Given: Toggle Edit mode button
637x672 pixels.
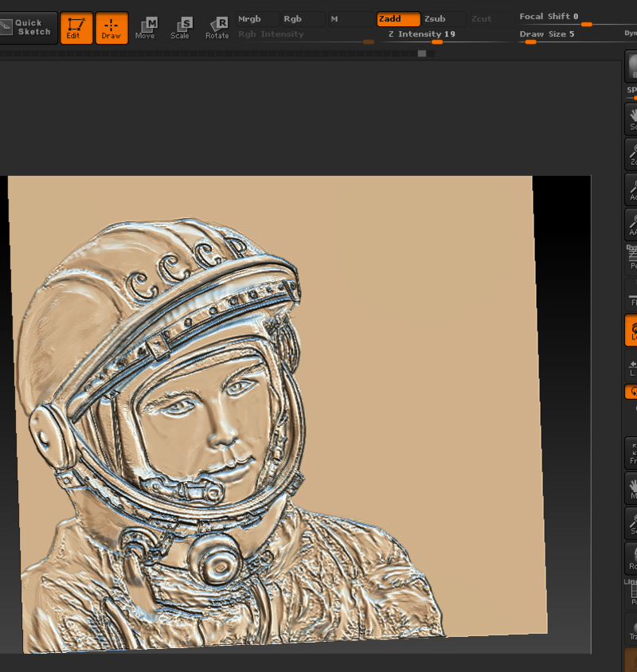Looking at the screenshot, I should (76, 29).
